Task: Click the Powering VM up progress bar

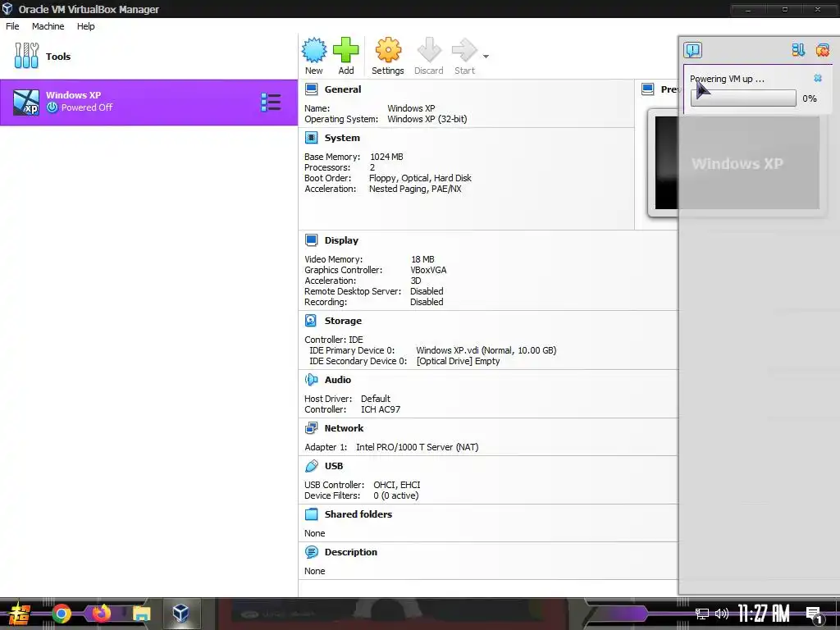Action: pyautogui.click(x=743, y=98)
